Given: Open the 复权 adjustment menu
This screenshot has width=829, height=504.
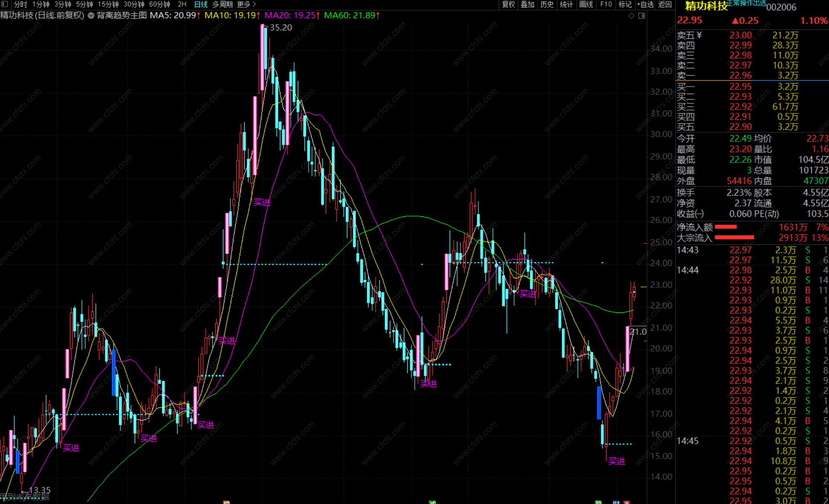Looking at the screenshot, I should click(x=508, y=4).
